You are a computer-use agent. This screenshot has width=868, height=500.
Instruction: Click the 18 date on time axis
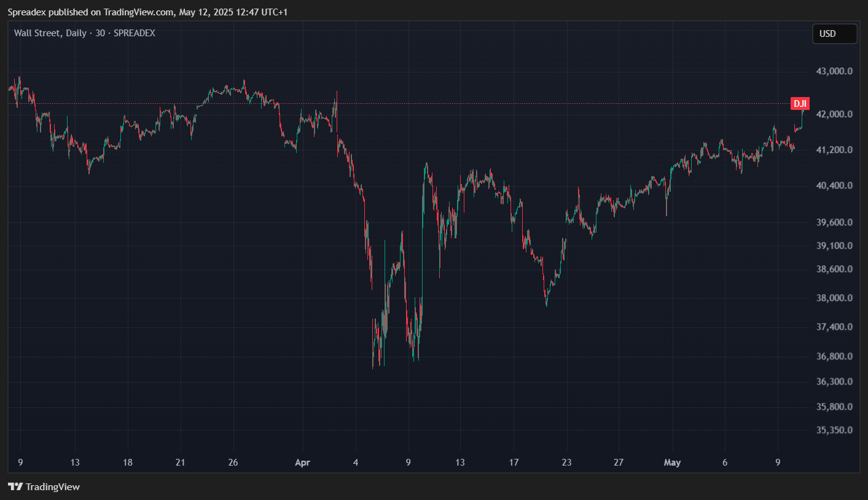128,463
